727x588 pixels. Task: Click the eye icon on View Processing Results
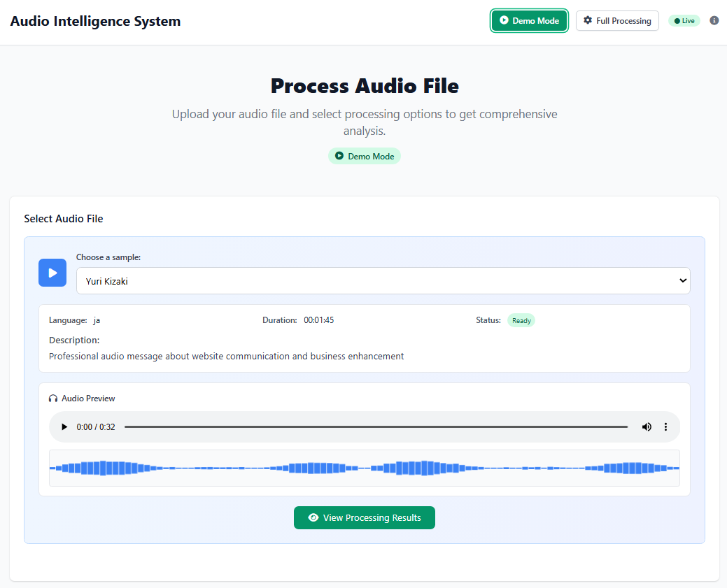coord(313,518)
